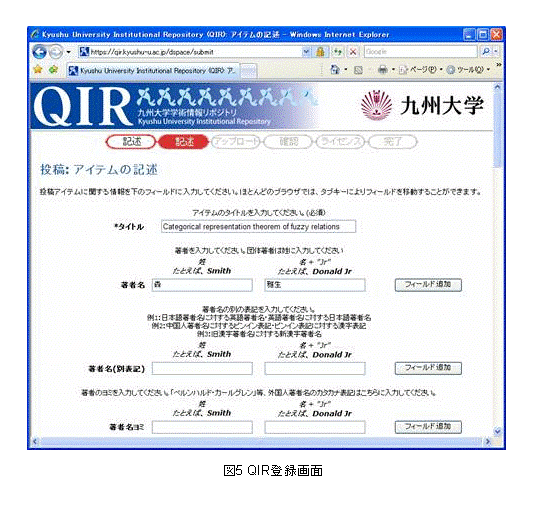Click the 完了 progress step

(x=393, y=142)
